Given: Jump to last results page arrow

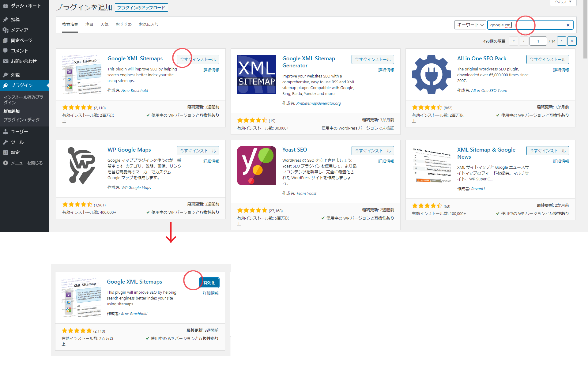Looking at the screenshot, I should coord(572,41).
